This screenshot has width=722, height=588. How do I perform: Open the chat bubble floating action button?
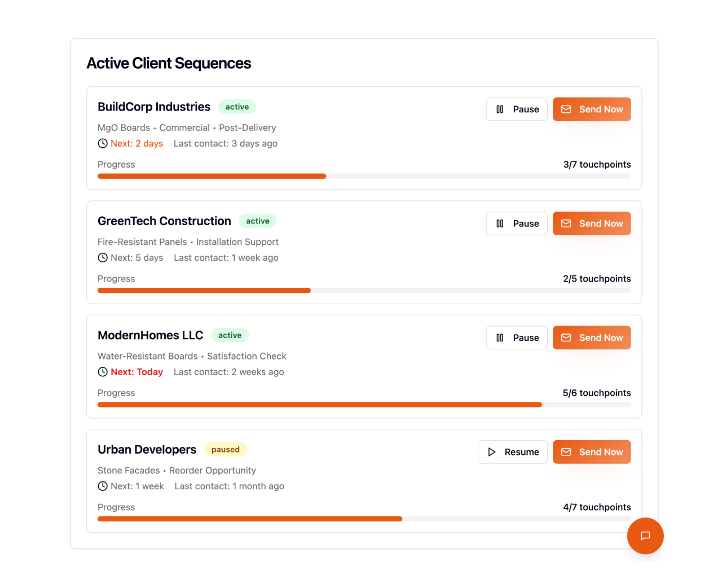point(645,536)
